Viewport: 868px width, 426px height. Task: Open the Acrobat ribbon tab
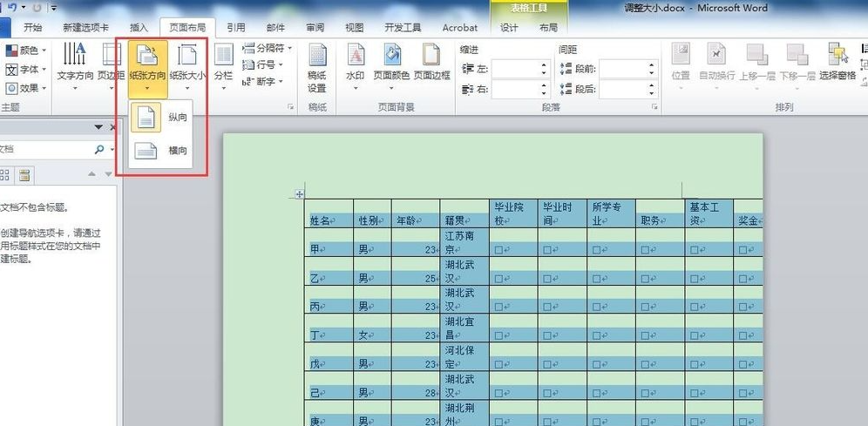(460, 28)
